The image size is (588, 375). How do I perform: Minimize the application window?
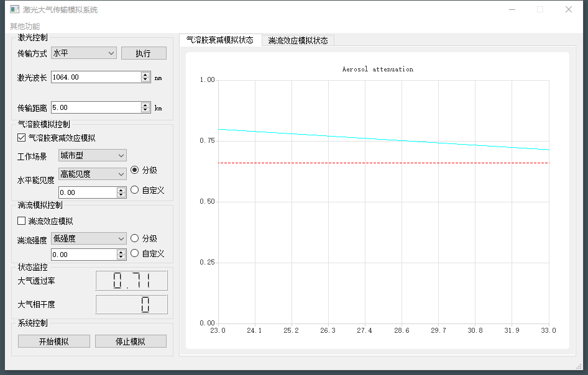pos(512,9)
